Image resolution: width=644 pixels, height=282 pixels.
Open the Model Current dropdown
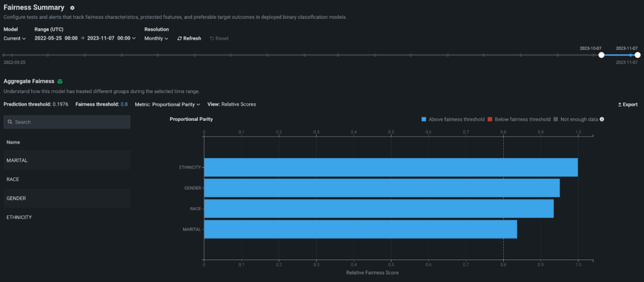pos(15,38)
